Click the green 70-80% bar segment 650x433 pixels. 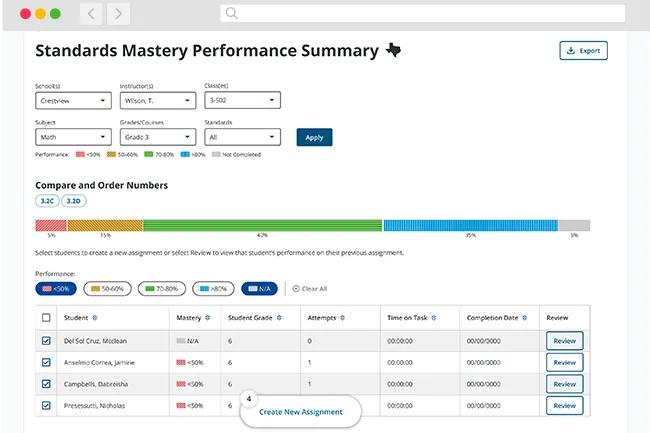coord(262,225)
